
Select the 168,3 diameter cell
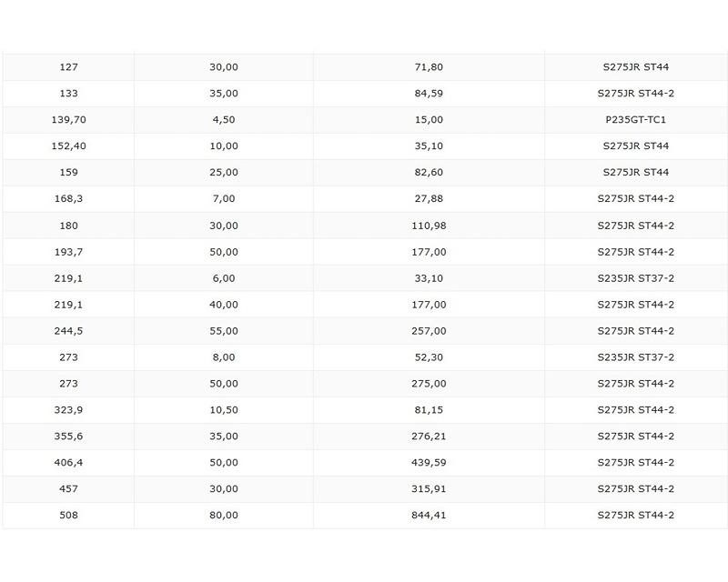coord(68,199)
